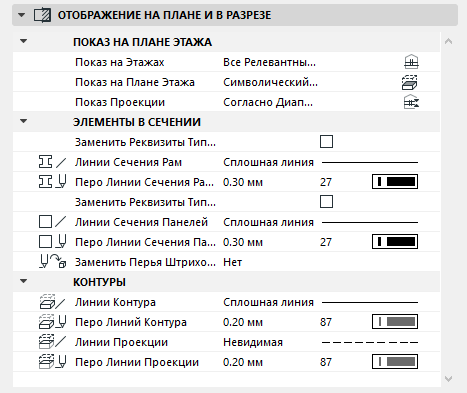Click the line type icon next to Линии Контура
The height and width of the screenshot is (393, 467).
[61, 303]
